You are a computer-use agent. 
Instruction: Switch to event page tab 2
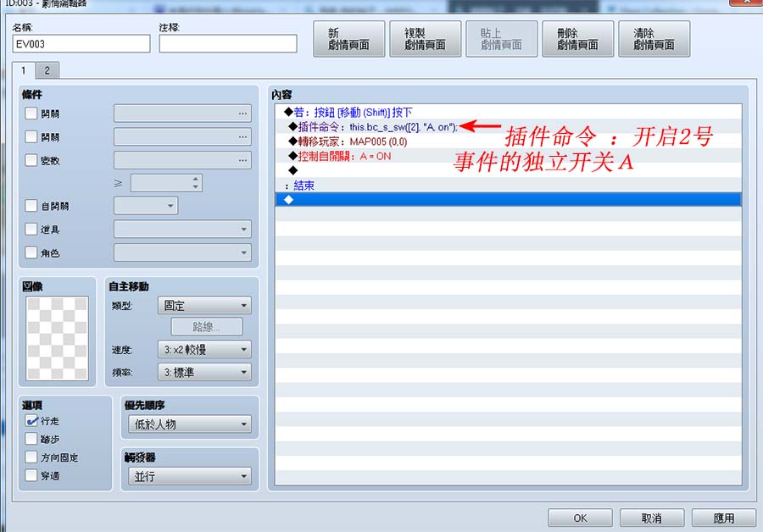click(47, 70)
